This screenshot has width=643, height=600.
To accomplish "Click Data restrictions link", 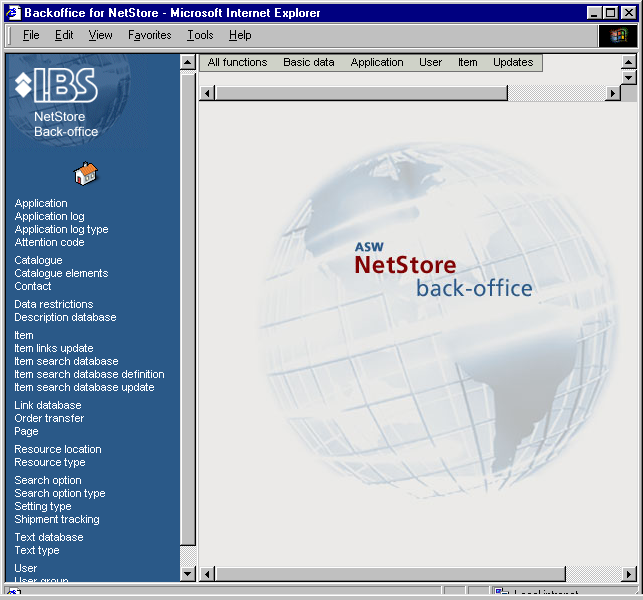I will 54,304.
